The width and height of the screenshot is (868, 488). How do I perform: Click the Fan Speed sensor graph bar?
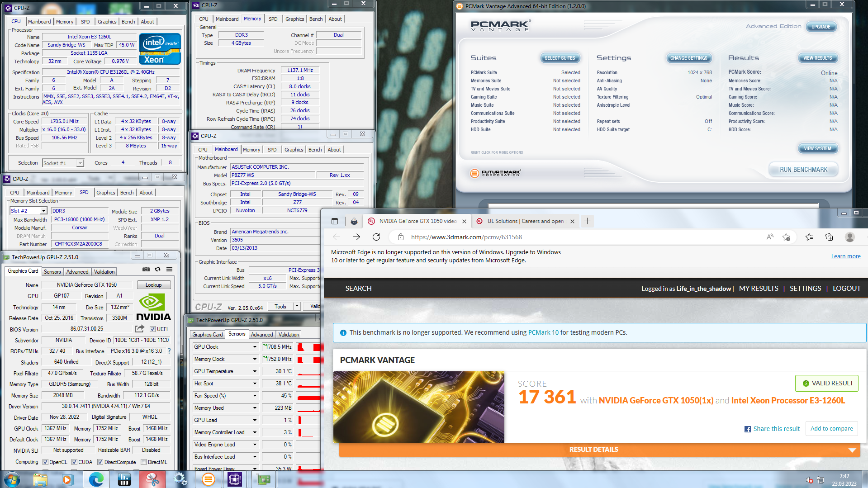[308, 396]
